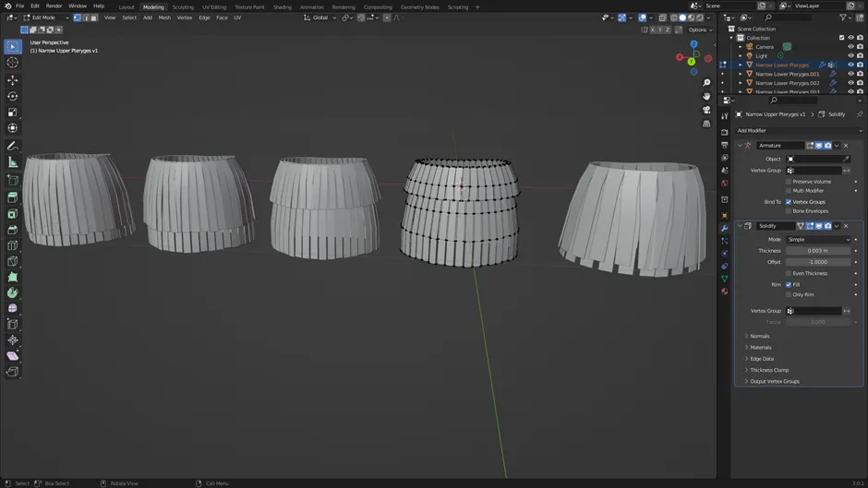The height and width of the screenshot is (488, 868).
Task: Select the Cursor tool in the toolbar
Action: point(12,63)
